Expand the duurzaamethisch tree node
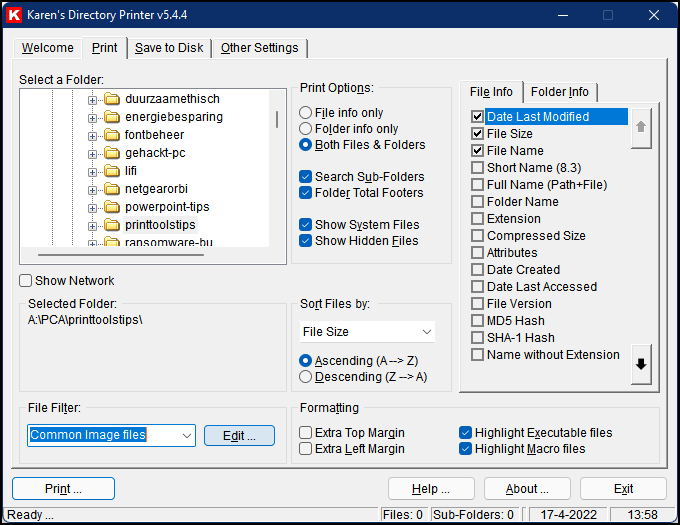Screen dimensions: 680x525 tap(92, 100)
